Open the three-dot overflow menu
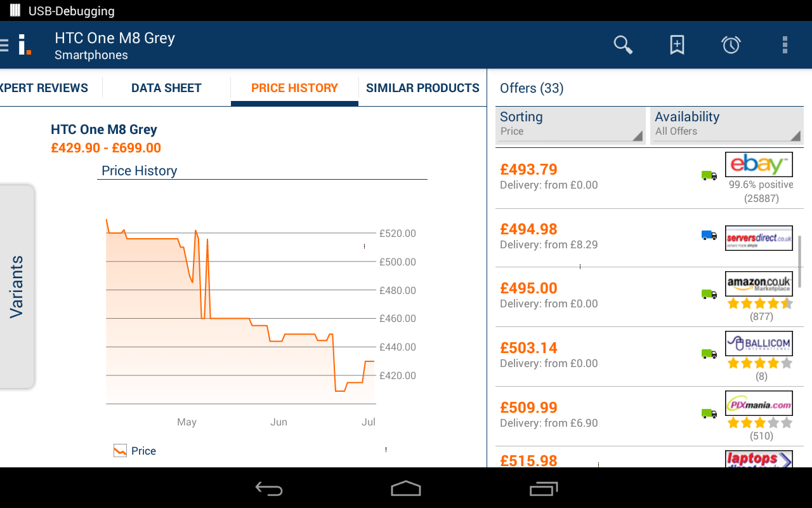812x508 pixels. pyautogui.click(x=785, y=44)
